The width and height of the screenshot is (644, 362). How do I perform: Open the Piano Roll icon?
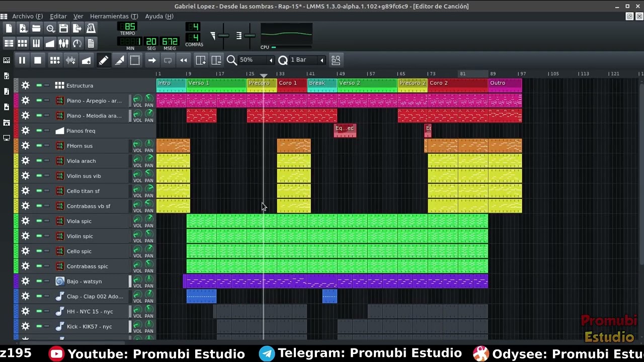pos(36,43)
